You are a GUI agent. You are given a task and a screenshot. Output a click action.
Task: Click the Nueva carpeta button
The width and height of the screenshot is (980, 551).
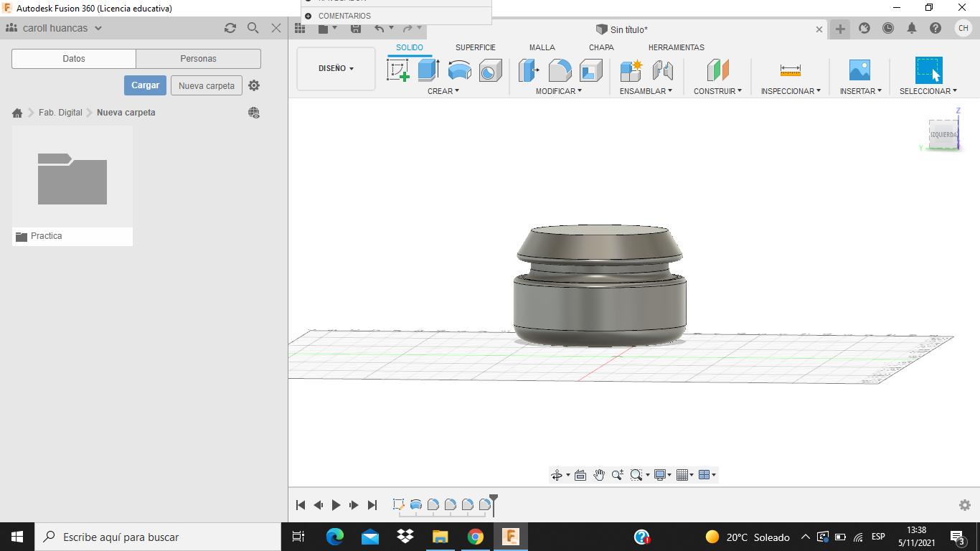click(x=206, y=85)
